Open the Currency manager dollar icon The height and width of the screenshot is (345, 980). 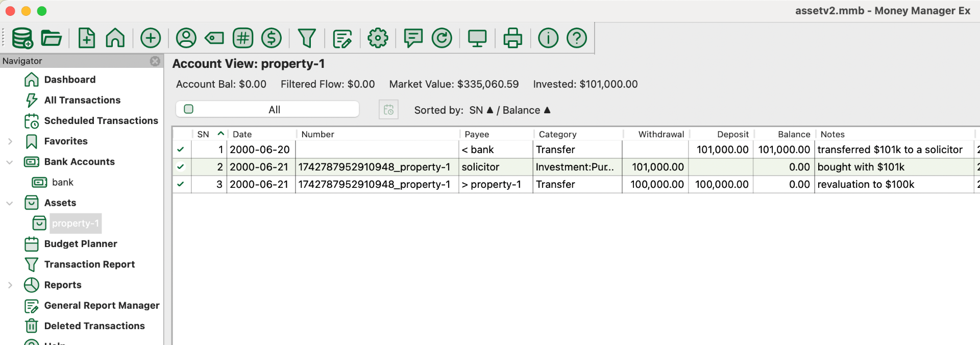tap(272, 38)
